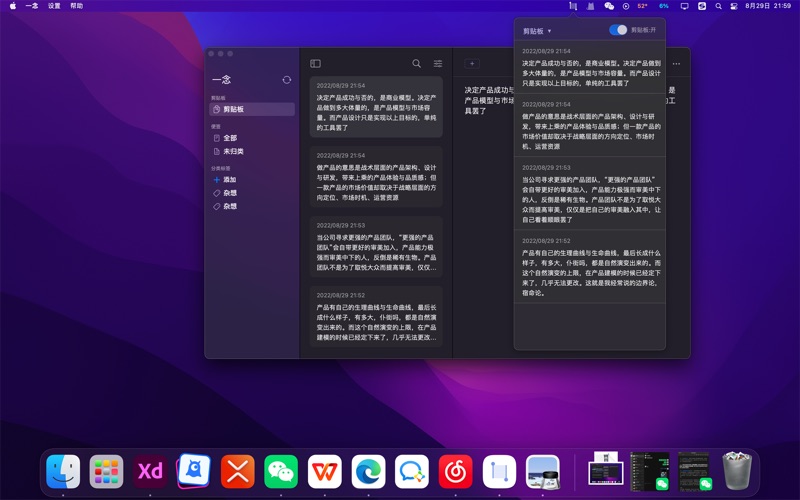Open the 未归类 category in sidebar

233,151
